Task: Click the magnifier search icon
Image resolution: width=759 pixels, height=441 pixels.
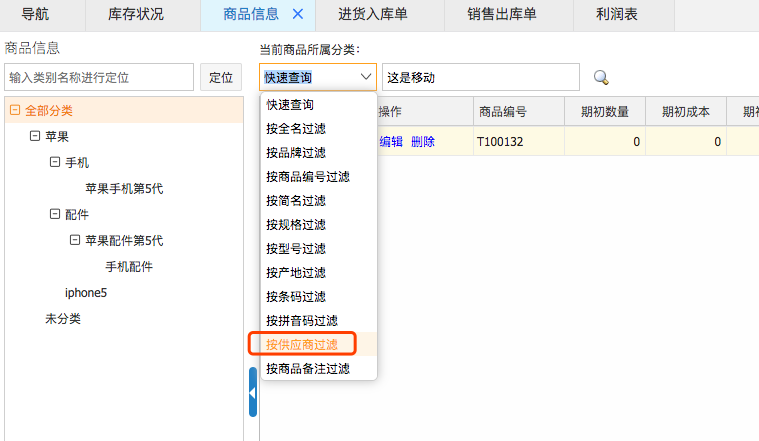Action: click(601, 77)
